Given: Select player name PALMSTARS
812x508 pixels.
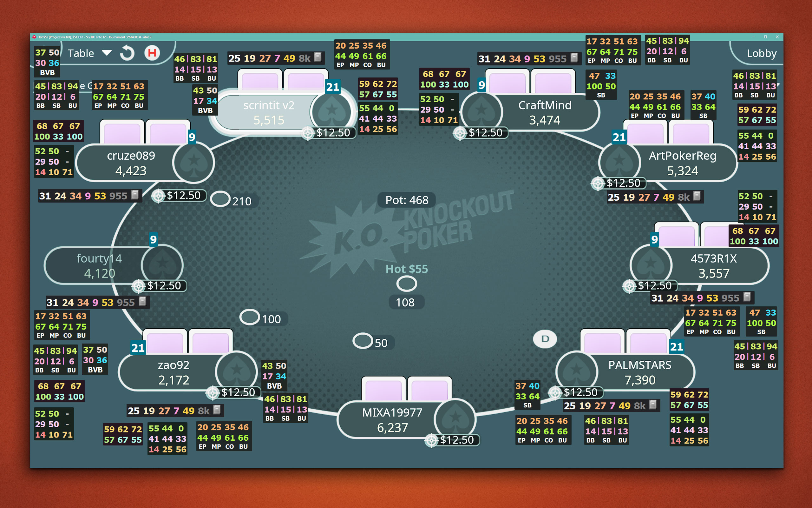Looking at the screenshot, I should click(640, 365).
